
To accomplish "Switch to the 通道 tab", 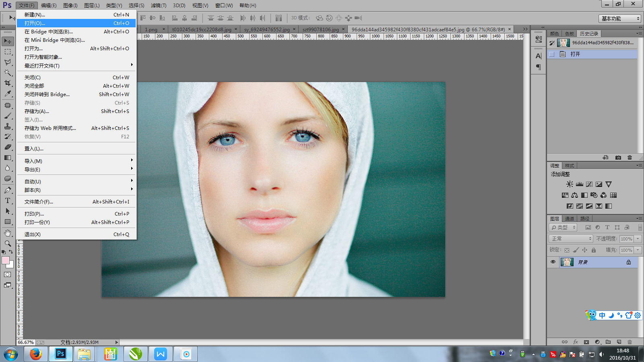I will tap(569, 218).
